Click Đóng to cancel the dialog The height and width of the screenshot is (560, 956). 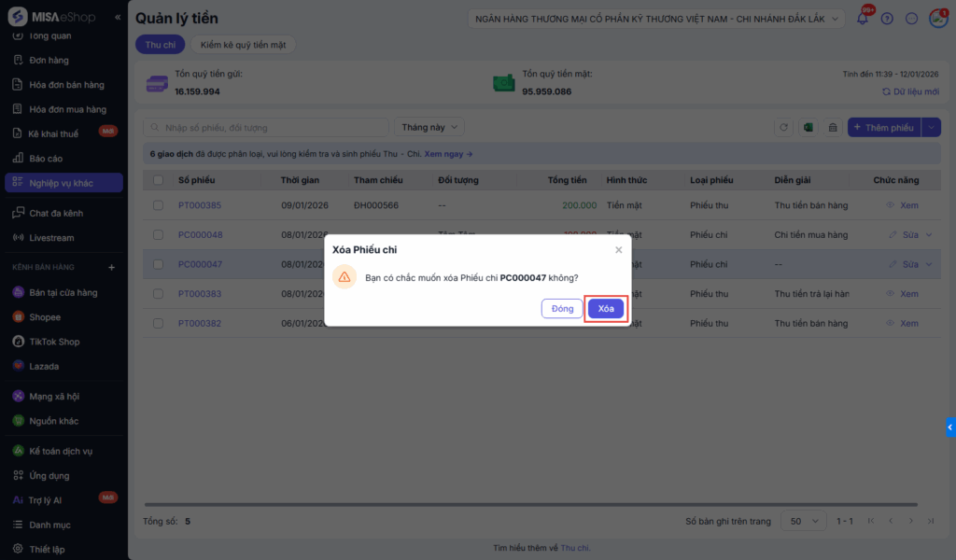[x=562, y=308]
